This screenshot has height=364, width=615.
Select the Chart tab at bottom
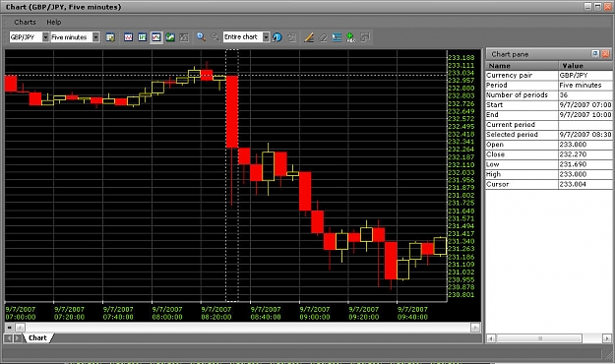point(37,337)
